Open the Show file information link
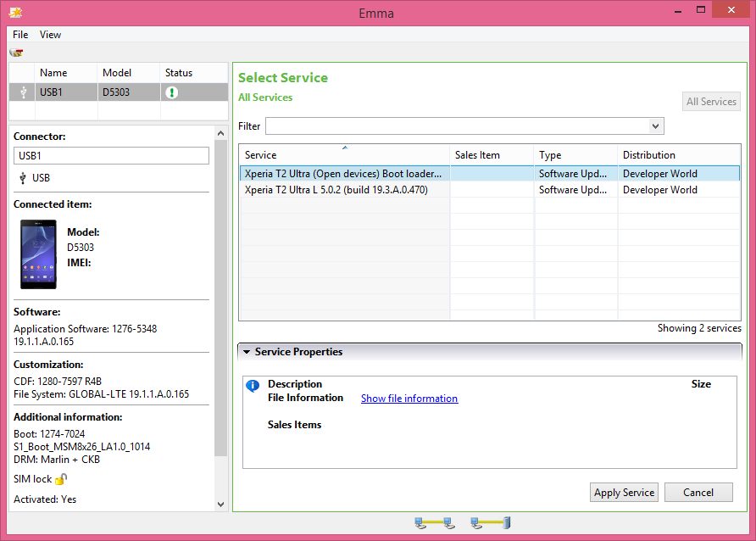Viewport: 756px width, 541px height. tap(409, 399)
